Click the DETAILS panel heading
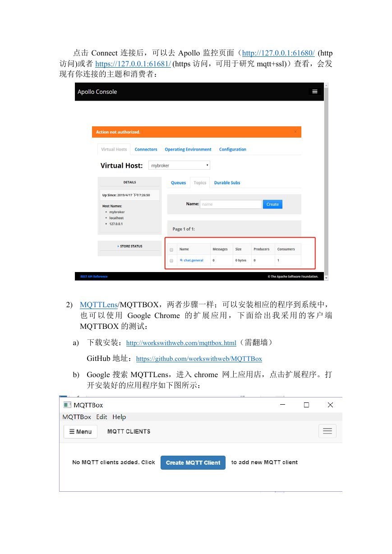392x554 pixels. pos(129,182)
